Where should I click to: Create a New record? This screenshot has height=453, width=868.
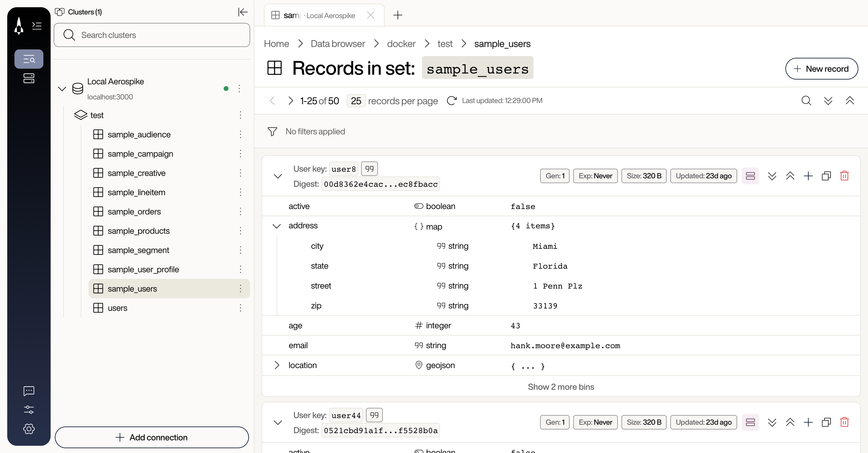pos(822,69)
